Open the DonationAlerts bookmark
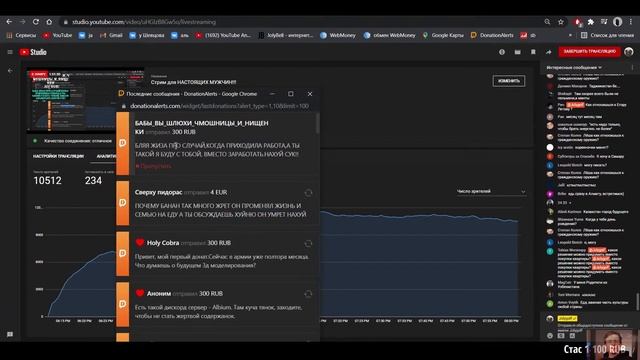 (x=492, y=36)
